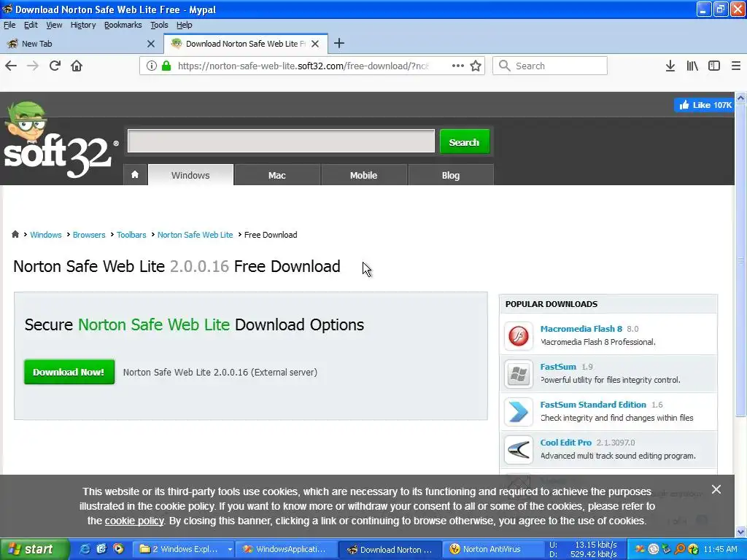747x560 pixels.
Task: Open the Tools menu
Action: coord(159,25)
